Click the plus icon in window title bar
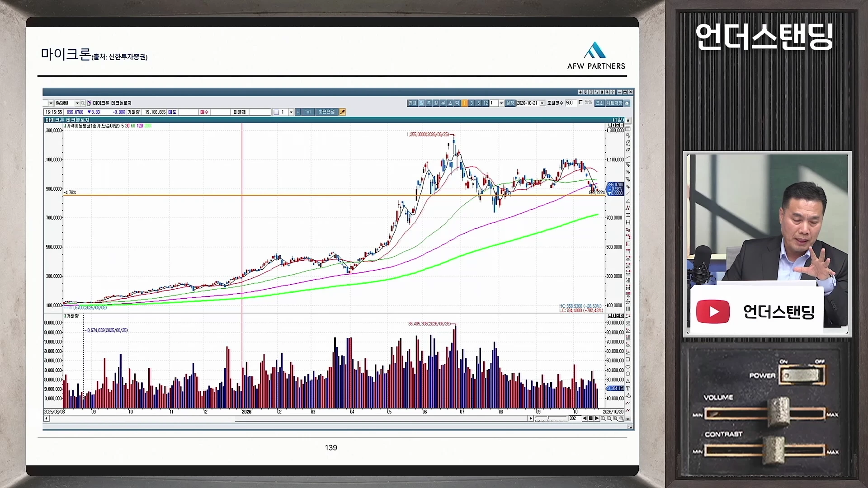The image size is (868, 488). click(580, 92)
